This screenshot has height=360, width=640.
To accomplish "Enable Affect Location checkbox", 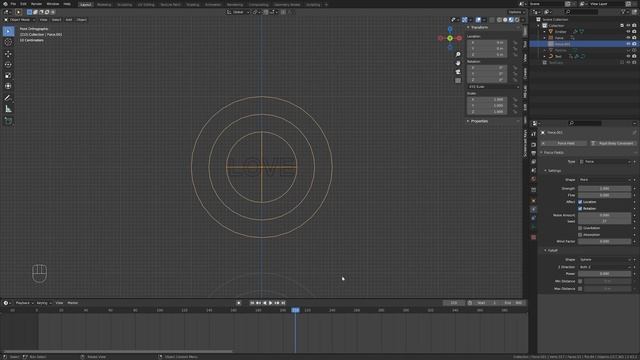I will click(580, 202).
